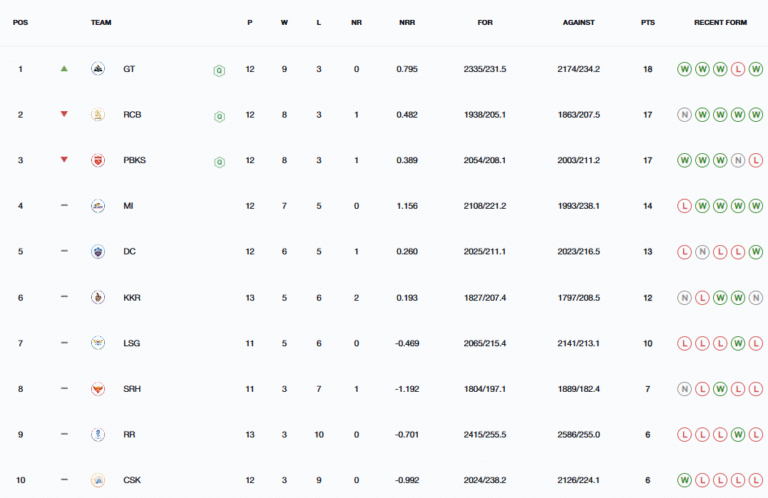The width and height of the screenshot is (768, 498).
Task: Click the DC team logo
Action: 97,251
